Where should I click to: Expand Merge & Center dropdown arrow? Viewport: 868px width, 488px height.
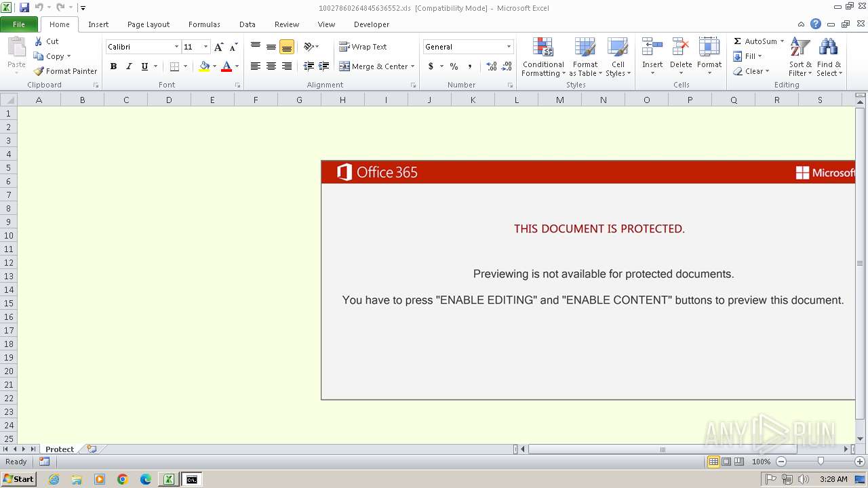coord(413,66)
